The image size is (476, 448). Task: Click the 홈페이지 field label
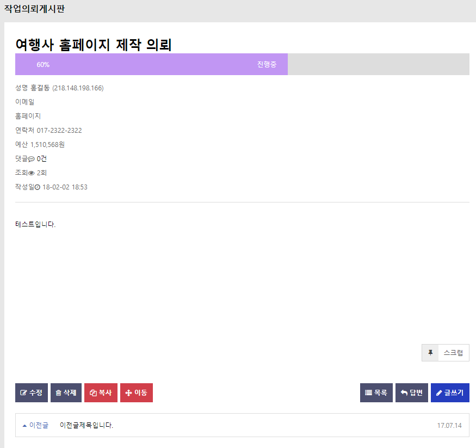(28, 116)
